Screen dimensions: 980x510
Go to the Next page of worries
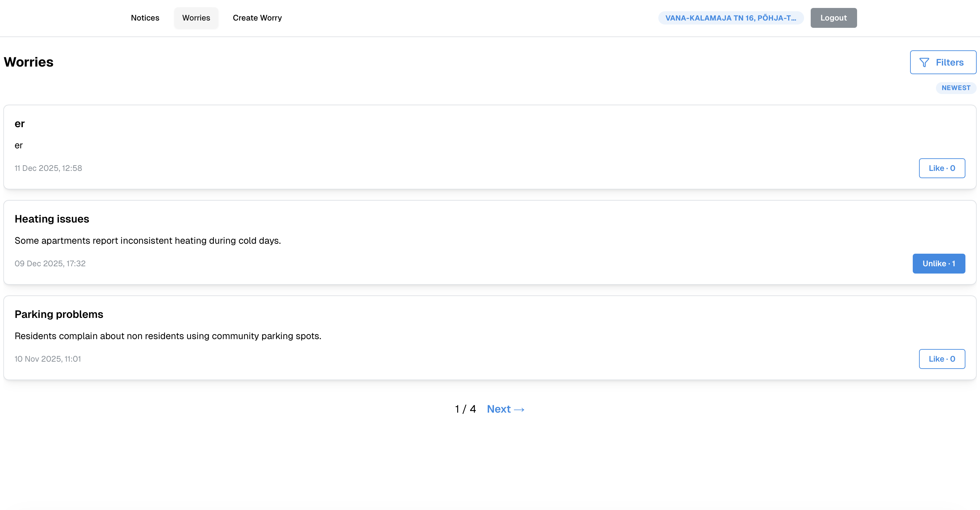[499, 409]
